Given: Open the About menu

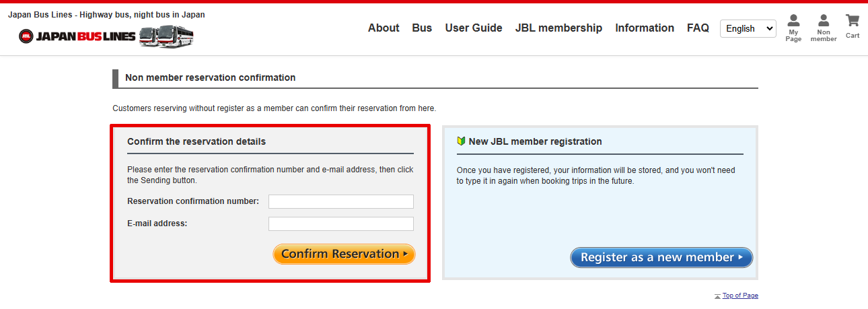Looking at the screenshot, I should coord(384,28).
